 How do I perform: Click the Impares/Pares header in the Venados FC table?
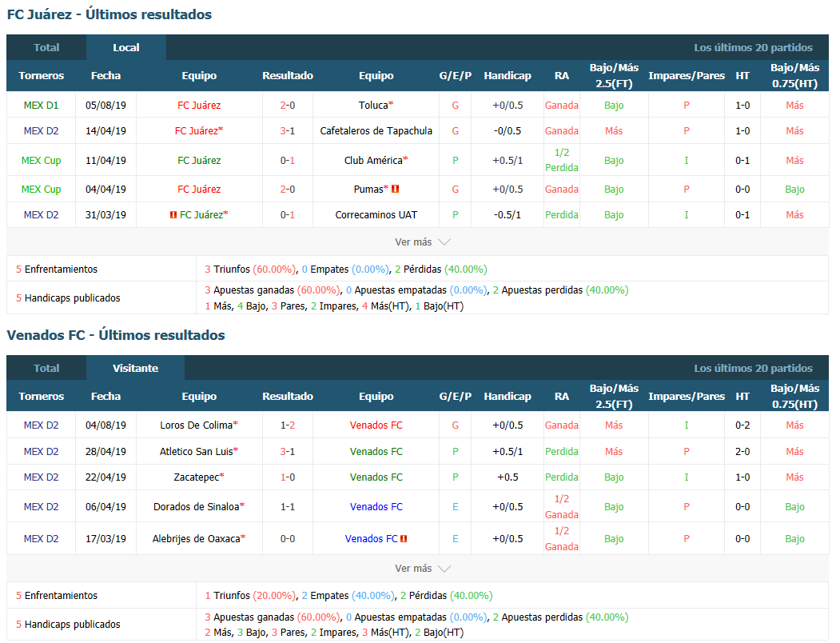tap(687, 397)
